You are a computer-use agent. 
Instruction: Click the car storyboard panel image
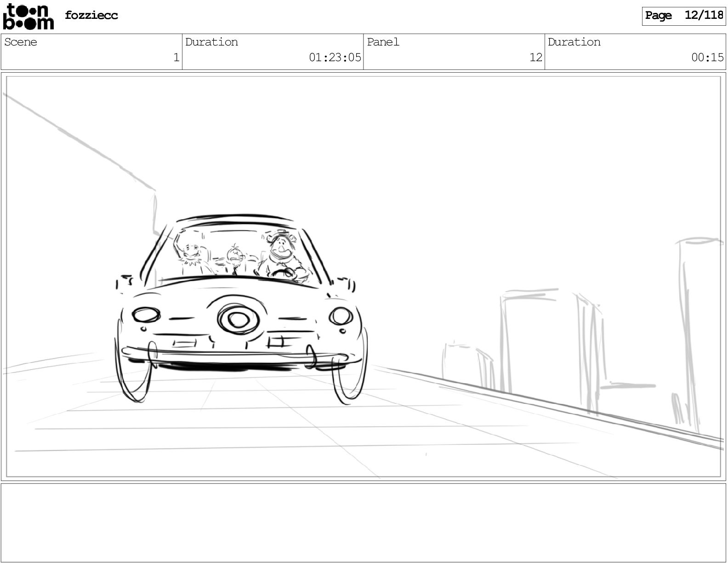(364, 276)
